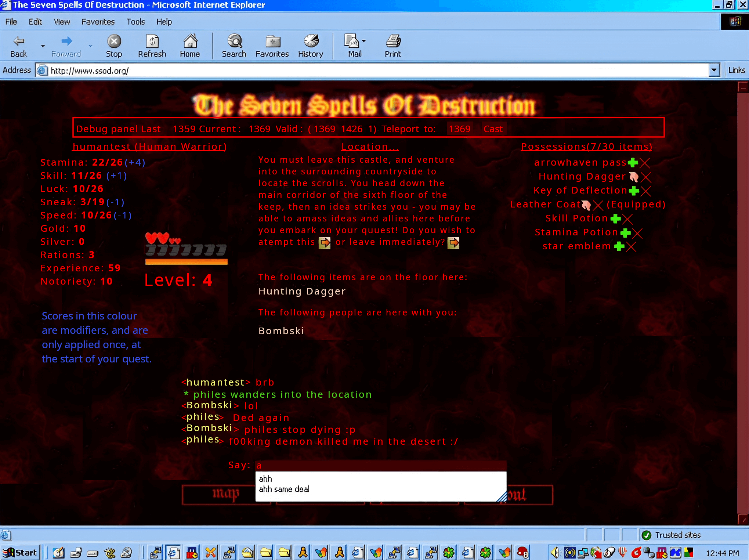The width and height of the screenshot is (749, 560).
Task: Equip the Hunting Dagger hand icon
Action: [x=634, y=177]
